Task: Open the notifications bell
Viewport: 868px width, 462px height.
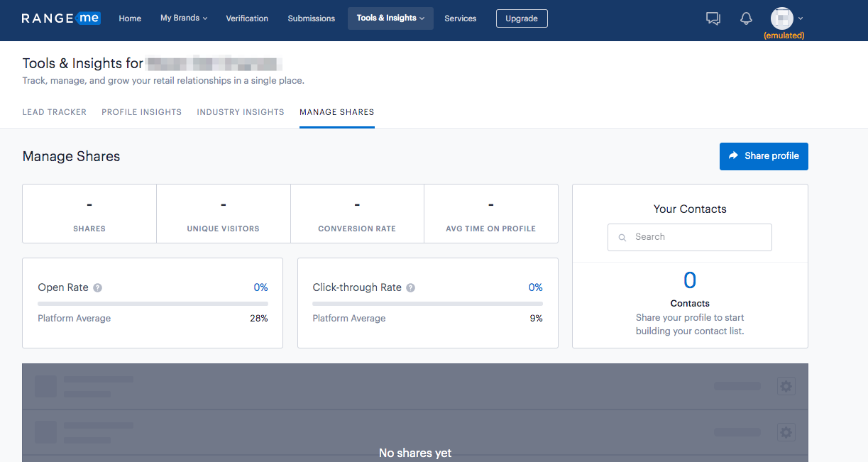Action: point(746,18)
